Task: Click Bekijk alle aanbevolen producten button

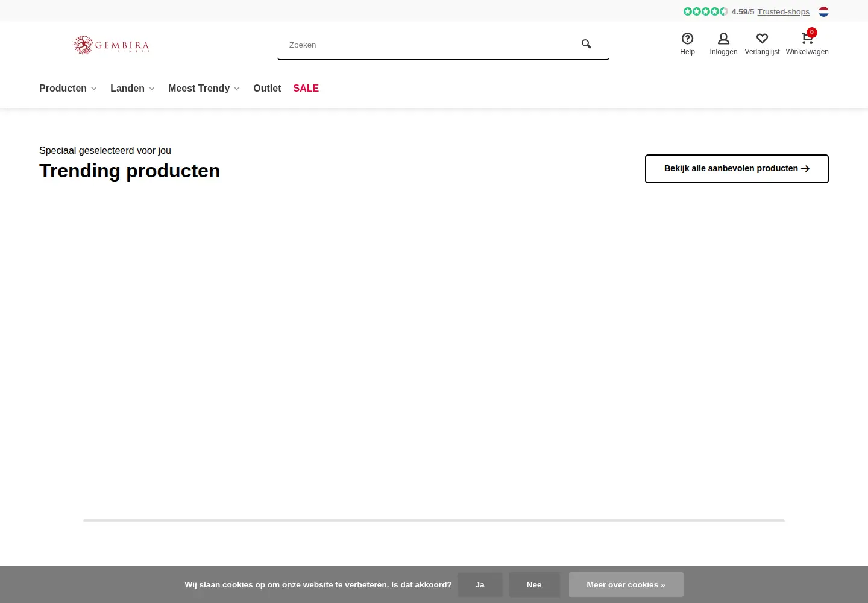Action: 737,169
